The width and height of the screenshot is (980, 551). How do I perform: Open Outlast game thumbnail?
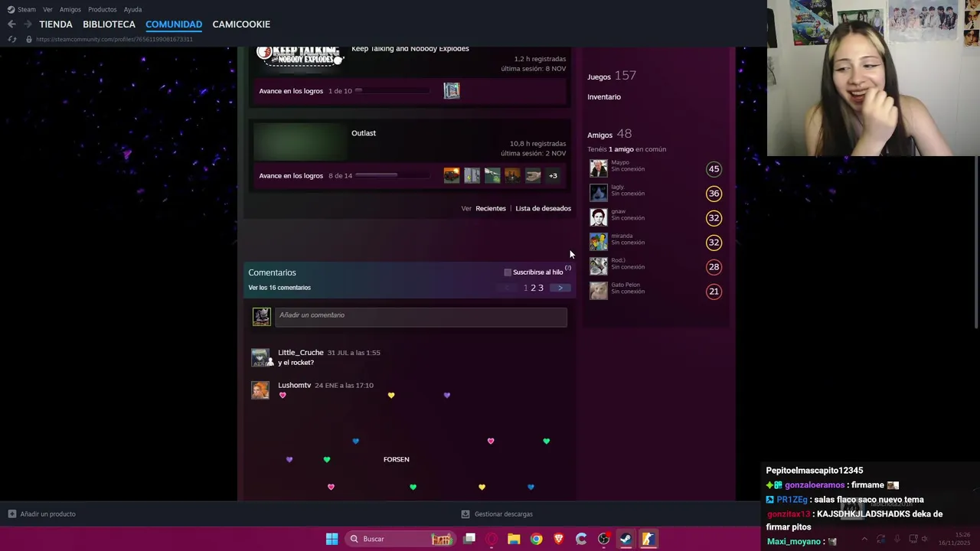click(299, 143)
